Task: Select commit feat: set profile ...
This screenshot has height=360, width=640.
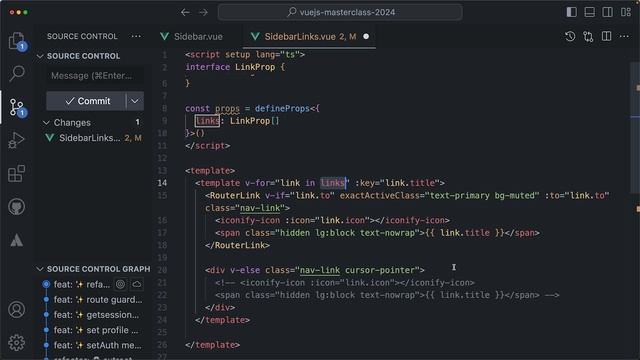Action: click(96, 330)
